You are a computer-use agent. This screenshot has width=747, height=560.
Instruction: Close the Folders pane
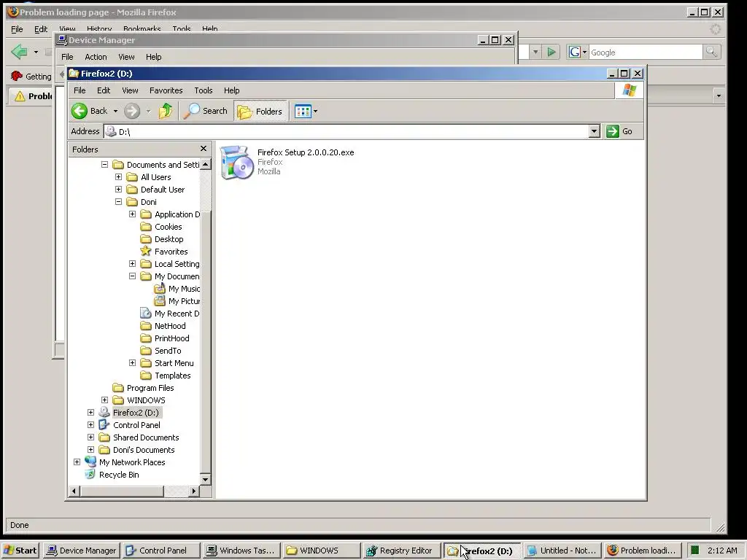coord(204,149)
